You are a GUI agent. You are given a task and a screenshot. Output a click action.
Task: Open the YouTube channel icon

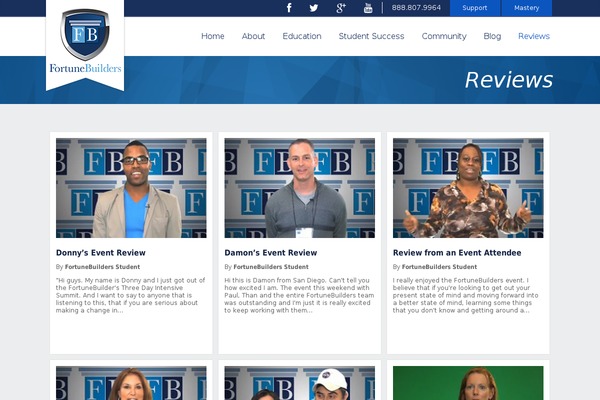368,8
